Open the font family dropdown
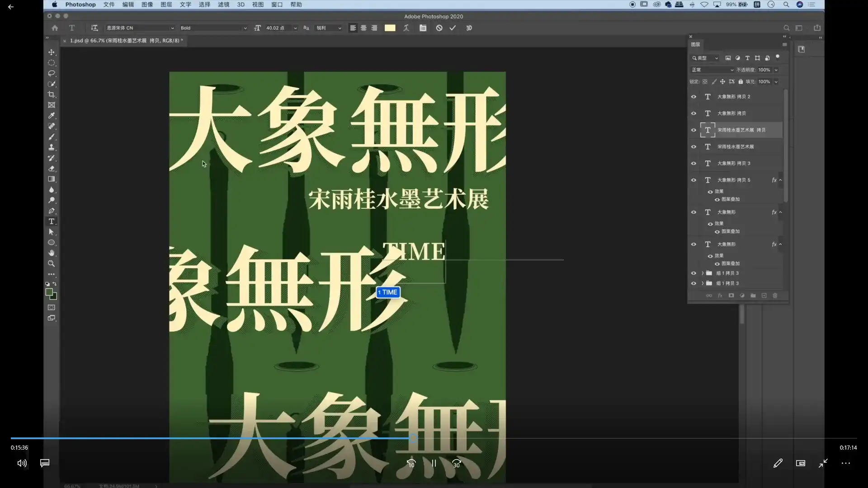868x488 pixels. [140, 28]
